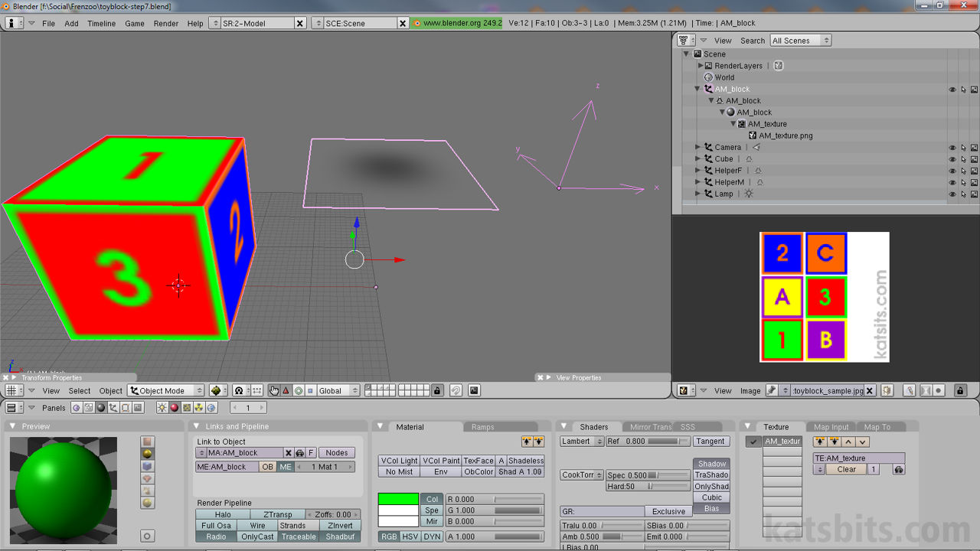Click the renderability icon beside the Cube object
980x551 pixels.
(974, 158)
